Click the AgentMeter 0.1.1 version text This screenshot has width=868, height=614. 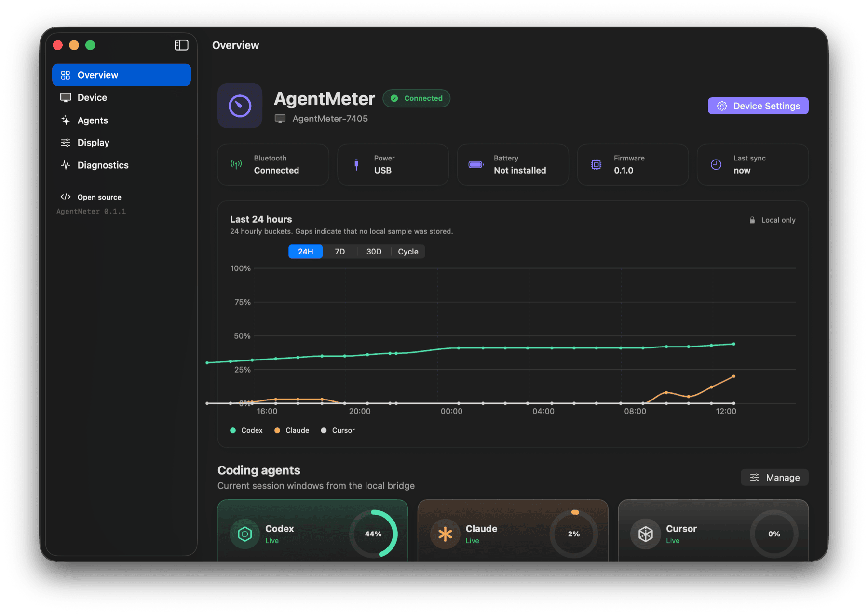(x=91, y=212)
